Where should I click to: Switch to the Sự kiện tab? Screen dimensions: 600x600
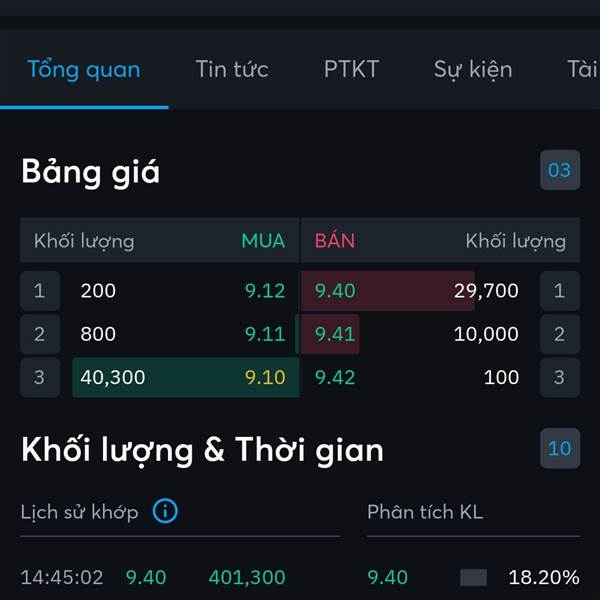tap(473, 70)
